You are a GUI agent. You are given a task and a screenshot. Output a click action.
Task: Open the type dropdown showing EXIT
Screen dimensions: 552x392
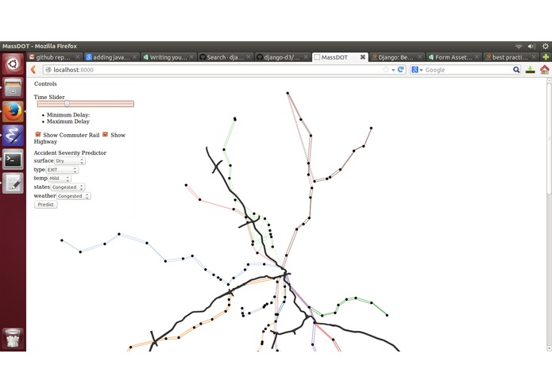coord(62,170)
